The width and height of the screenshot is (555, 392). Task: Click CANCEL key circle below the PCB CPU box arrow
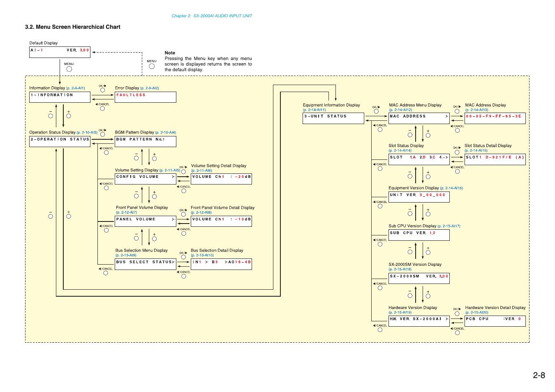tap(458, 333)
